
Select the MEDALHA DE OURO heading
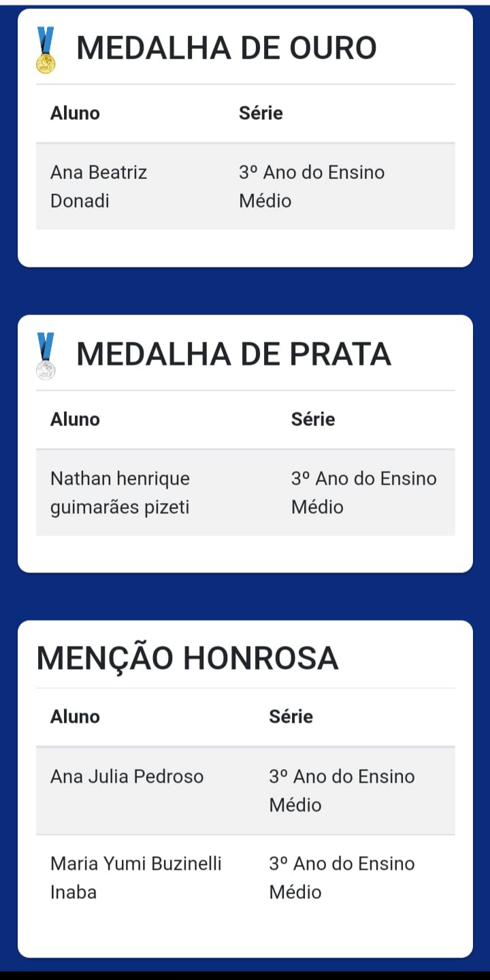tap(227, 48)
